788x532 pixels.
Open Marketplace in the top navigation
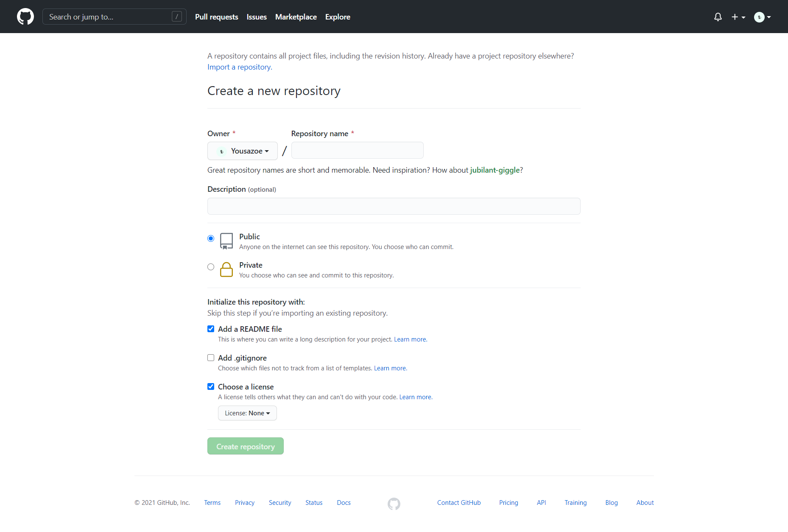coord(296,17)
